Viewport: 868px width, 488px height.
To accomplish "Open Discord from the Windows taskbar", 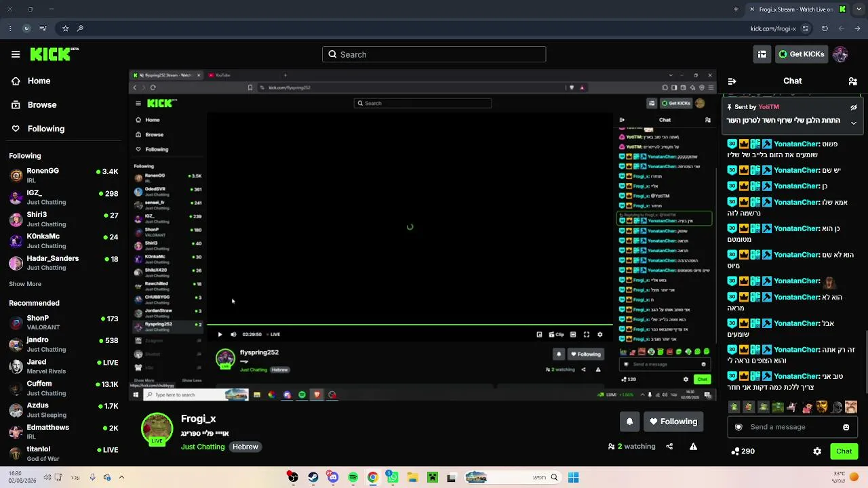I will click(x=332, y=478).
